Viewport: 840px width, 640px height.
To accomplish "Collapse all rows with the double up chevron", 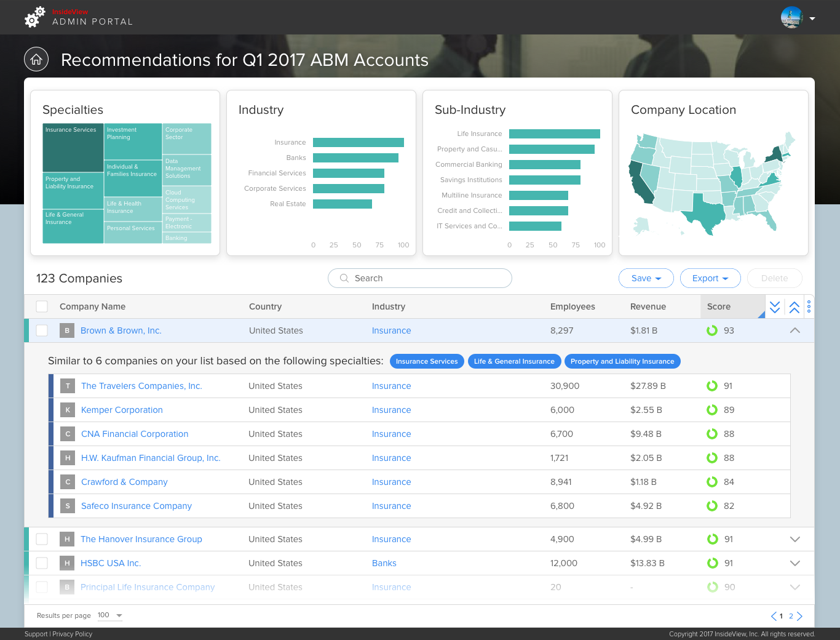I will [x=794, y=307].
